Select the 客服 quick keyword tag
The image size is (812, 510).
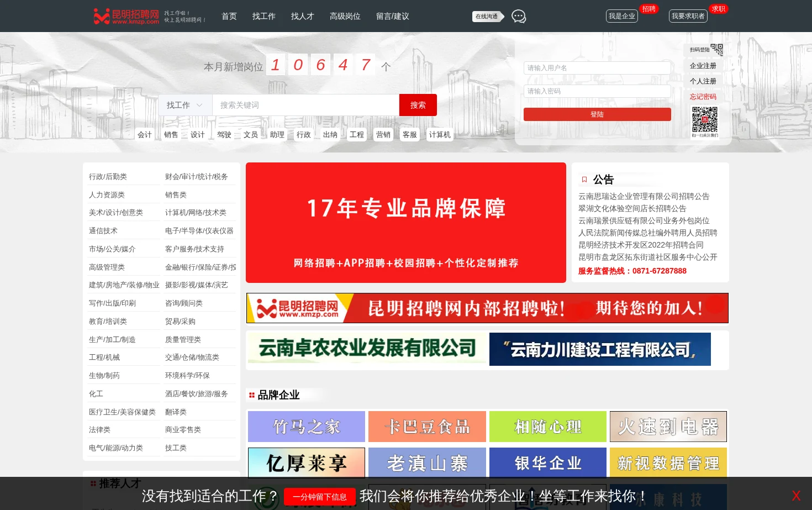click(x=410, y=134)
